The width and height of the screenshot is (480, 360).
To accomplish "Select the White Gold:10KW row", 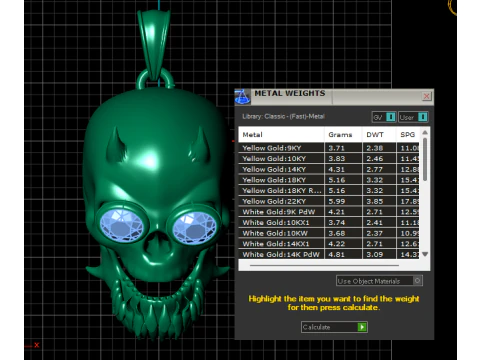I will (x=329, y=233).
